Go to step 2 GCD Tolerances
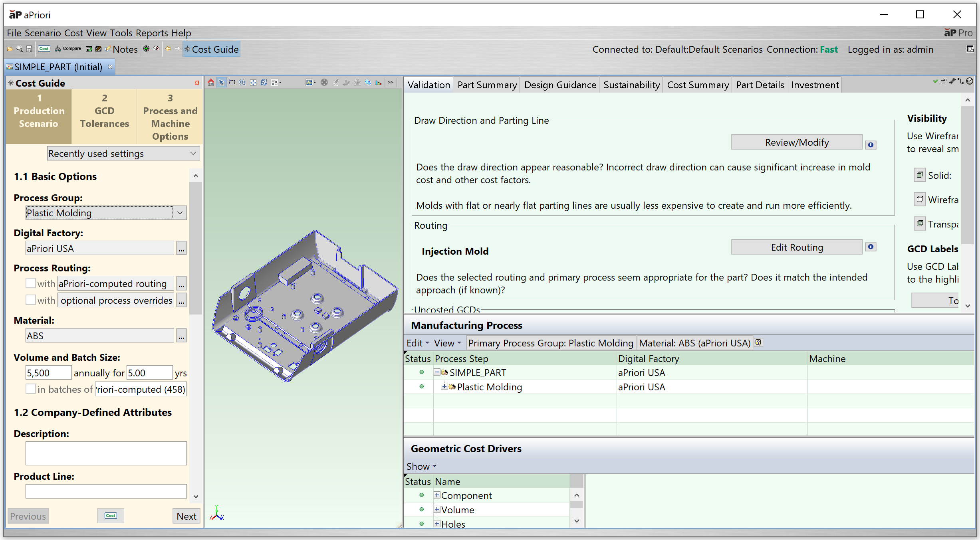The height and width of the screenshot is (540, 980). (104, 116)
